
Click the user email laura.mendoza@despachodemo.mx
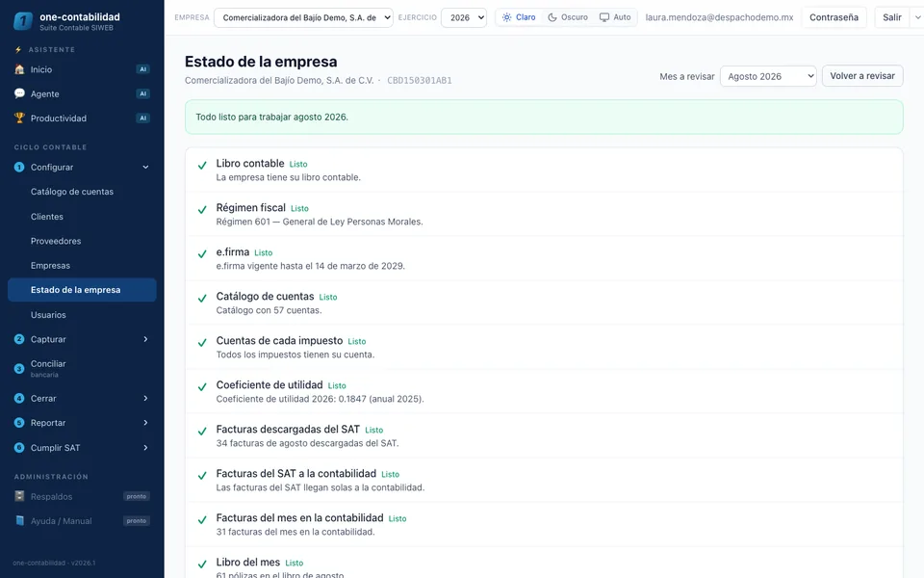click(719, 17)
